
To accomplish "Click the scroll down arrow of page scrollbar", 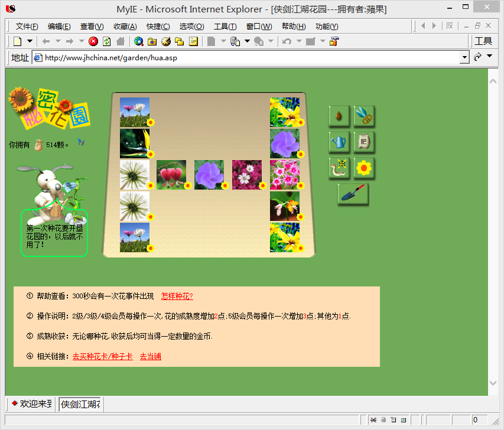I will pos(493,383).
